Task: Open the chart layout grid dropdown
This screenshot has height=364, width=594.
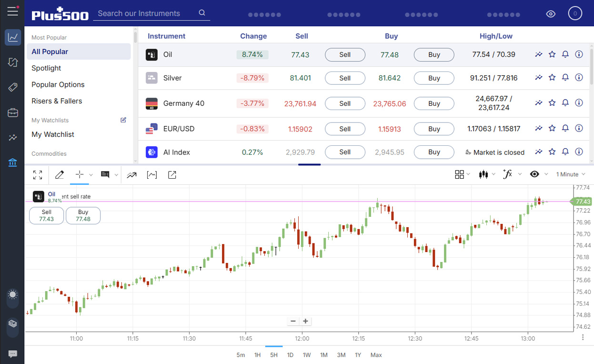Action: [x=460, y=174]
